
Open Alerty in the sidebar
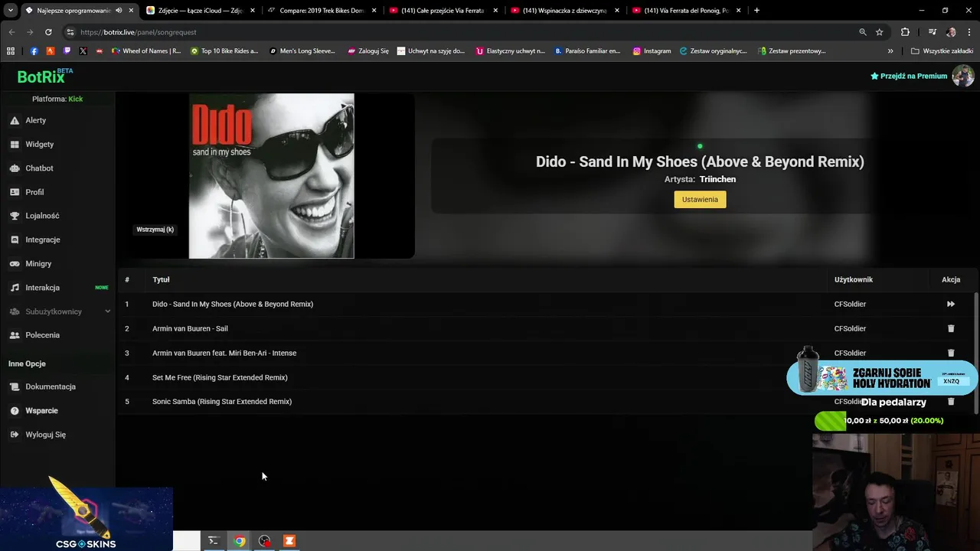[35, 120]
